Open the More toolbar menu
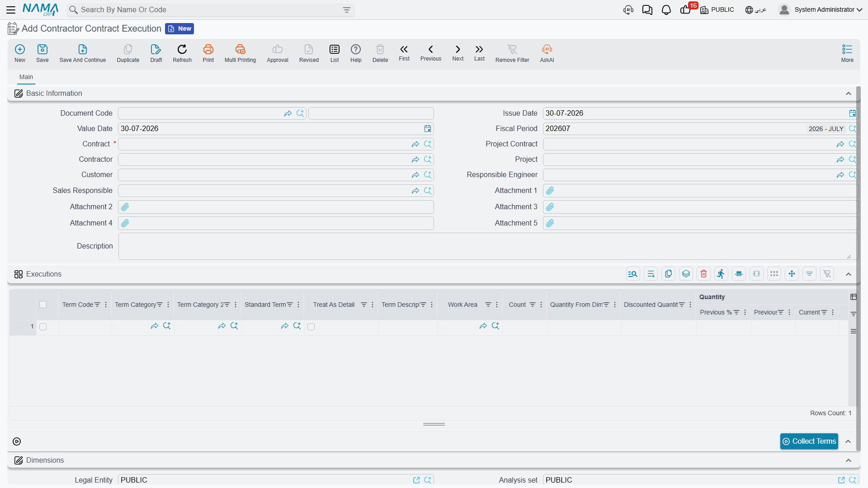Image resolution: width=868 pixels, height=488 pixels. [847, 53]
